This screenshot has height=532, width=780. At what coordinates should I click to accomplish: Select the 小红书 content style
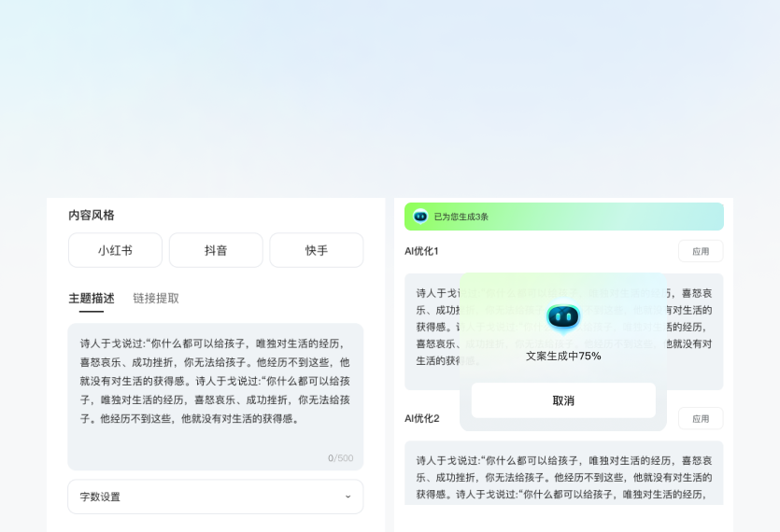click(x=115, y=250)
